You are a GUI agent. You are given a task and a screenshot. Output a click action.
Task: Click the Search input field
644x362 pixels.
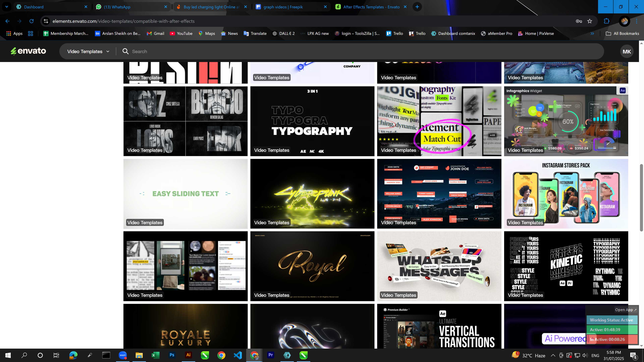pos(360,51)
